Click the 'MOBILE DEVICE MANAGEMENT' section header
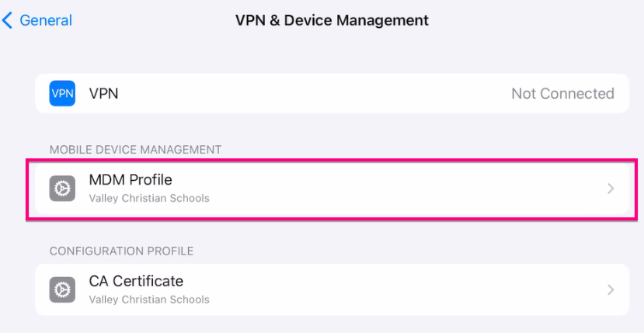 (x=135, y=149)
